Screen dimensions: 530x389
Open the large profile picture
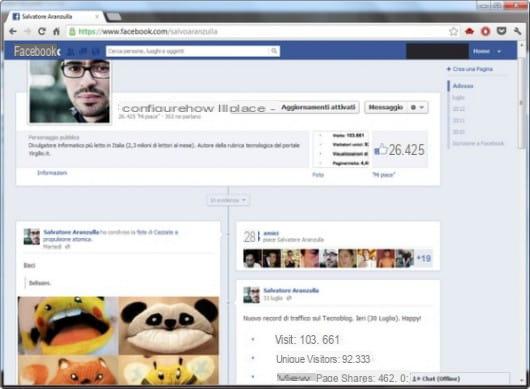pos(69,91)
